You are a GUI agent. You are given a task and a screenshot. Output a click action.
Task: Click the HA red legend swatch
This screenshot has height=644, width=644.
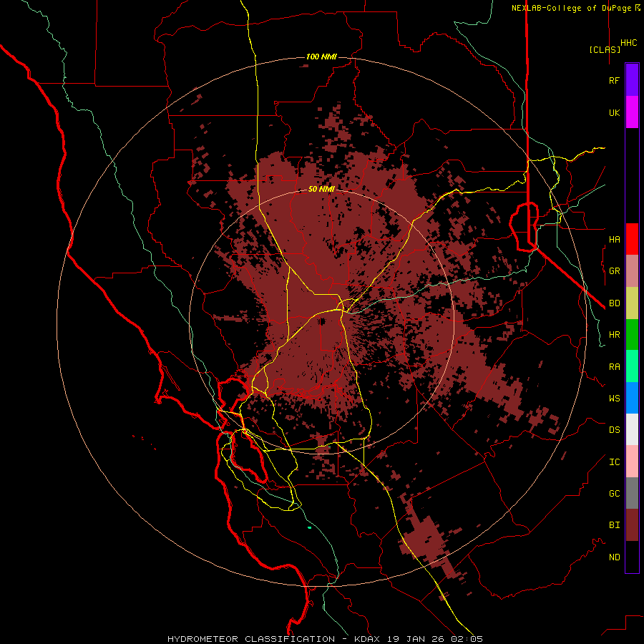point(632,239)
